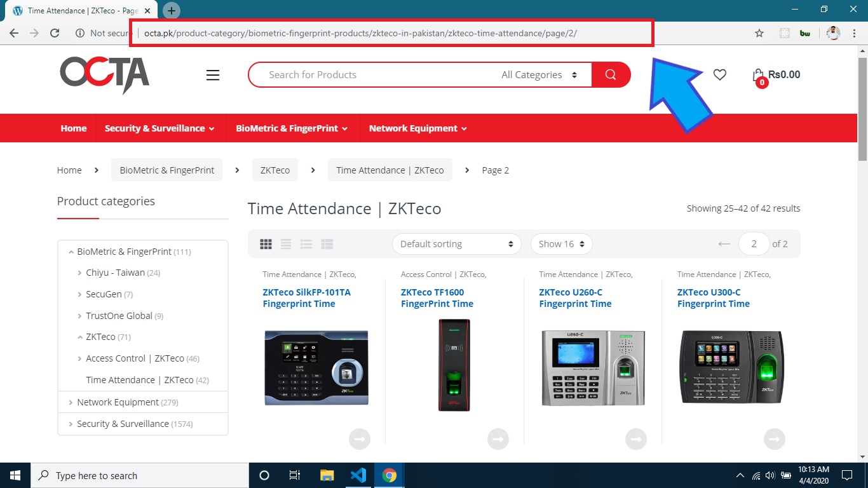Open Task View in taskbar
868x488 pixels.
coord(295,475)
